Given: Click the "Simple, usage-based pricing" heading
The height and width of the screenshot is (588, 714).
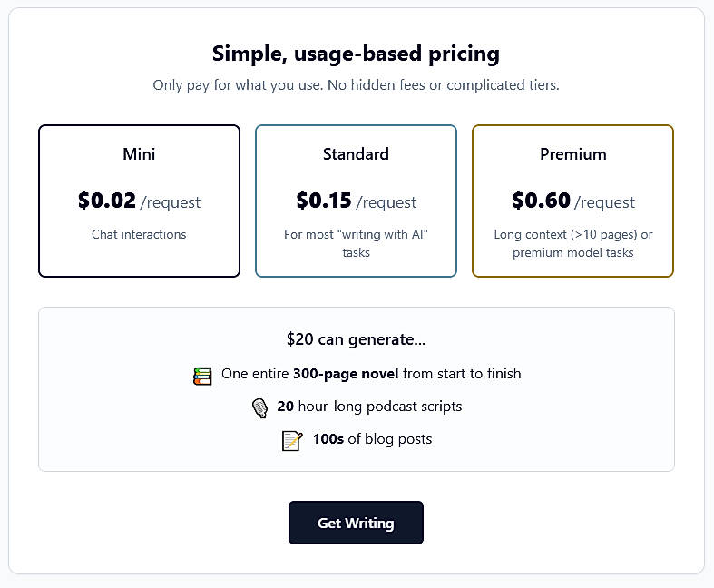Looking at the screenshot, I should (356, 54).
